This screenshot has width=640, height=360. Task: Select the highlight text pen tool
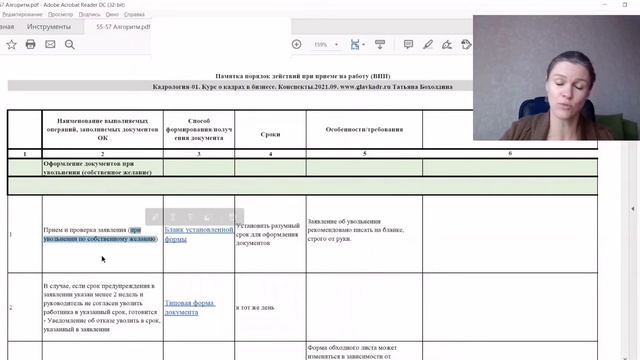tap(428, 44)
